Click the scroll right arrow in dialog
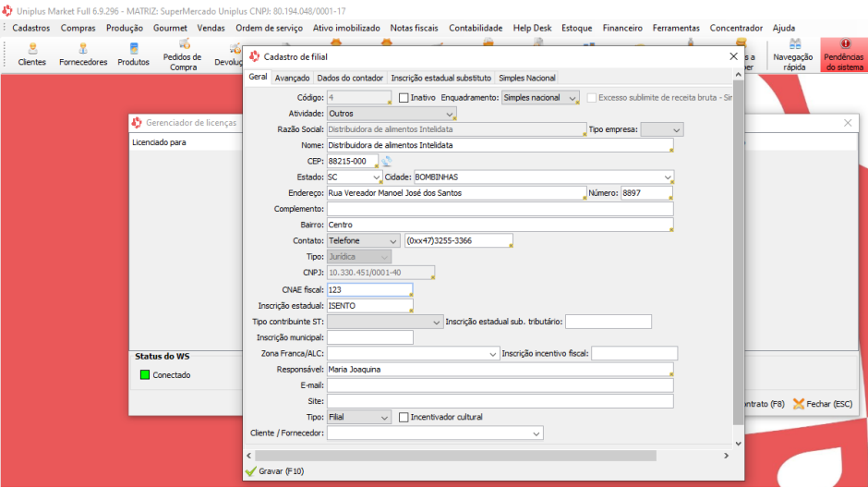The height and width of the screenshot is (488, 868). (727, 456)
